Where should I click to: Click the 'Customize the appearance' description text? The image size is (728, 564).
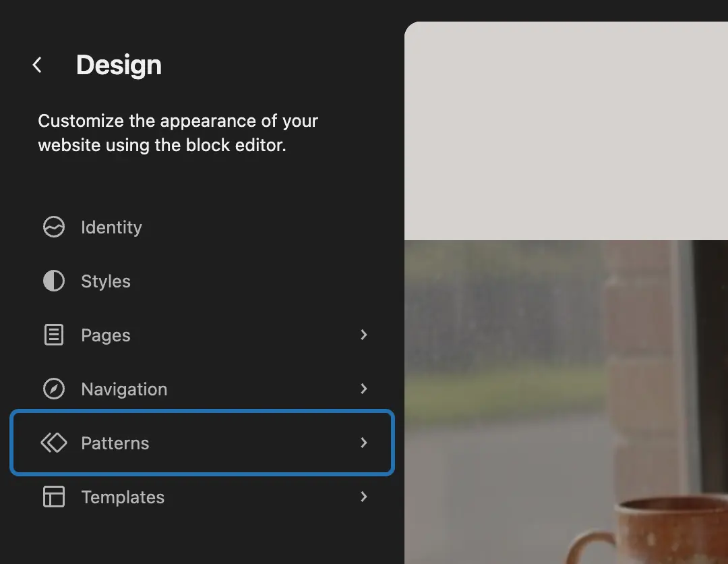[178, 133]
